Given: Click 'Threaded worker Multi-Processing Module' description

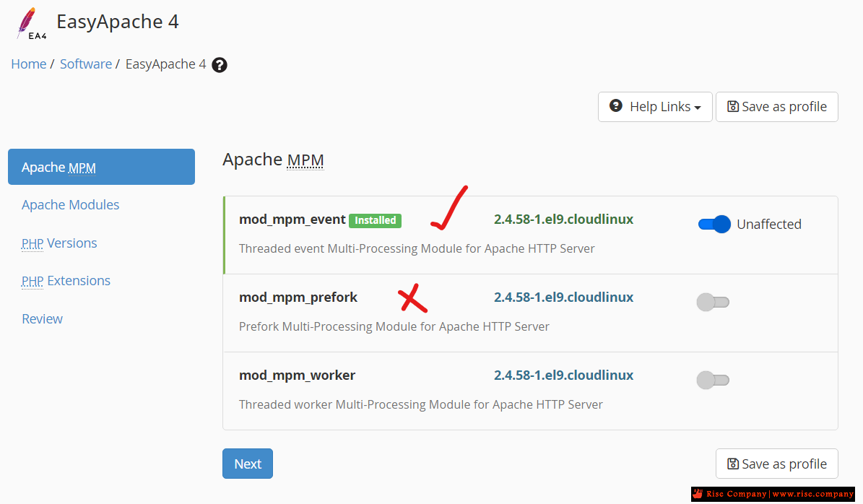Looking at the screenshot, I should [x=421, y=405].
